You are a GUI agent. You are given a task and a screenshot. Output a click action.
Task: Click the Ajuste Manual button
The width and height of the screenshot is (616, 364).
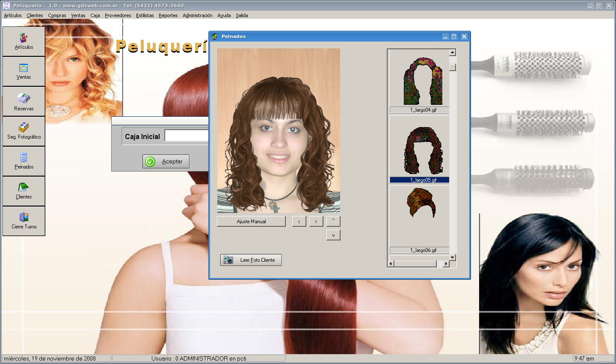coord(251,221)
